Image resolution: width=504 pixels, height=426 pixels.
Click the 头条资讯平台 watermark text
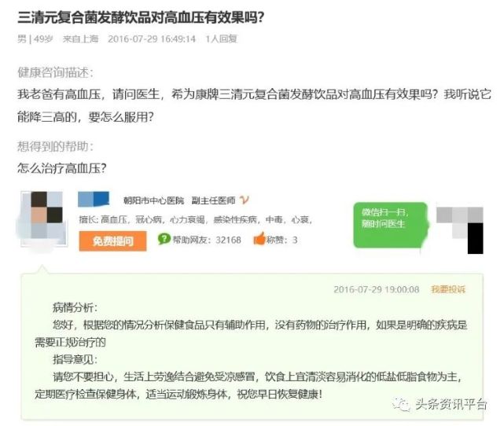click(x=451, y=404)
